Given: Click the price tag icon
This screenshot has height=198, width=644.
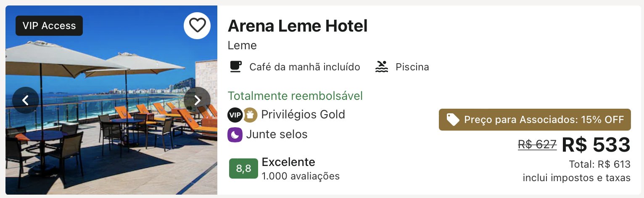Looking at the screenshot, I should point(453,120).
